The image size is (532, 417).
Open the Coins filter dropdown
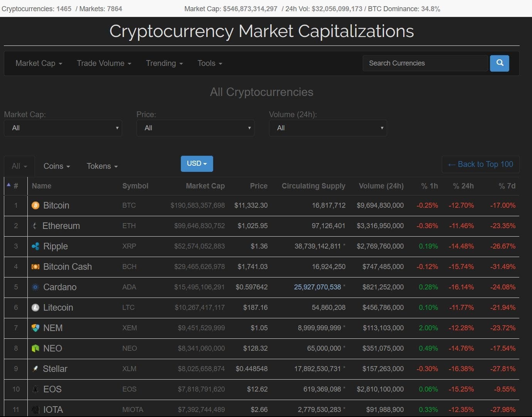click(x=57, y=166)
